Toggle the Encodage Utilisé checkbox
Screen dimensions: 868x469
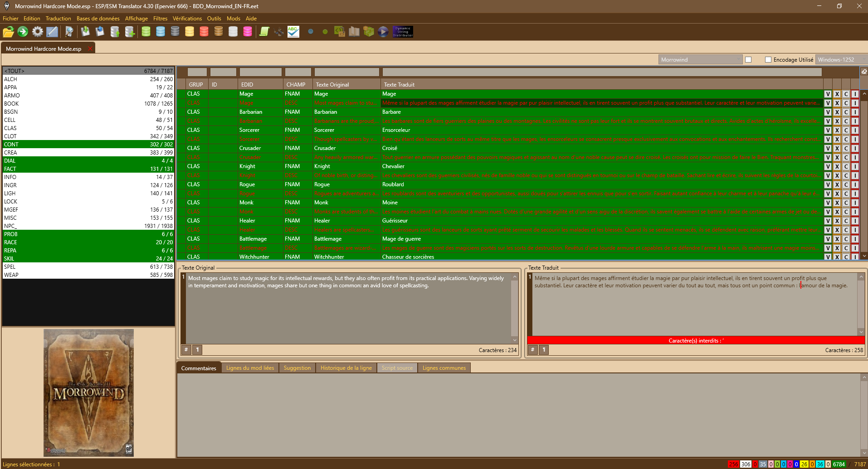click(768, 60)
